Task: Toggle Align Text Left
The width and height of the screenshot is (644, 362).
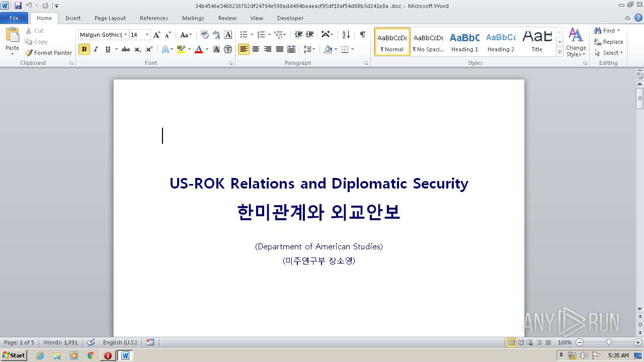Action: (x=244, y=49)
